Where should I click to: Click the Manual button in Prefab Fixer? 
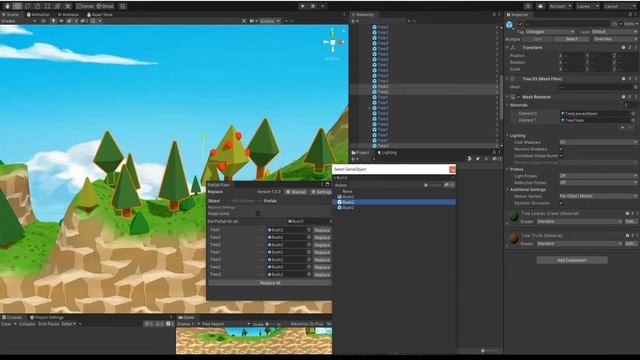coord(296,192)
